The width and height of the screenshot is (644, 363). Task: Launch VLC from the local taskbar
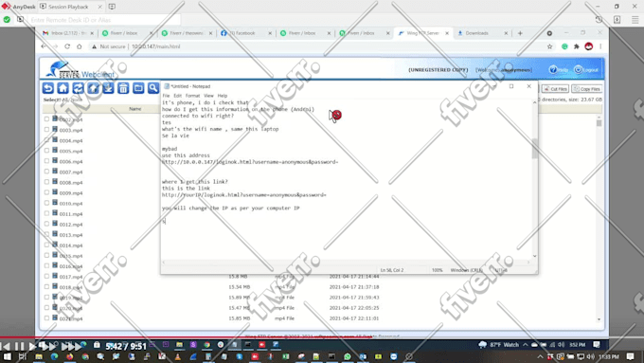click(x=177, y=356)
